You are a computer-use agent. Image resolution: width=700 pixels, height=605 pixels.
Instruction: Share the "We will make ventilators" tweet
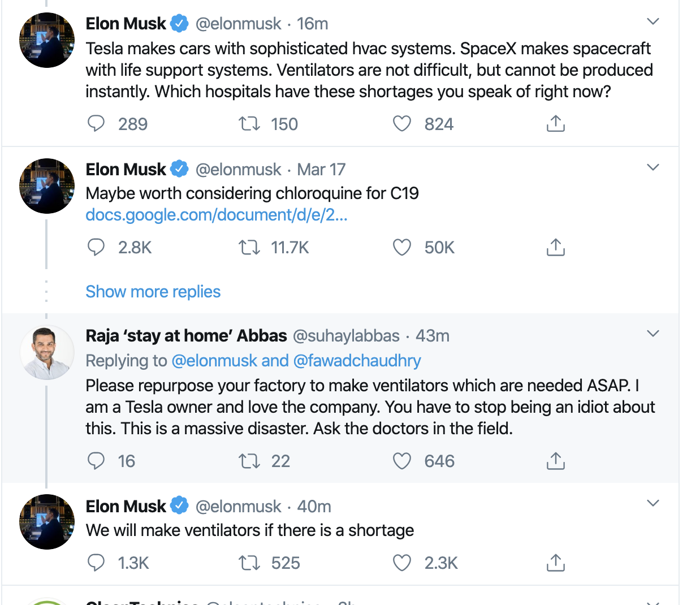pyautogui.click(x=555, y=563)
